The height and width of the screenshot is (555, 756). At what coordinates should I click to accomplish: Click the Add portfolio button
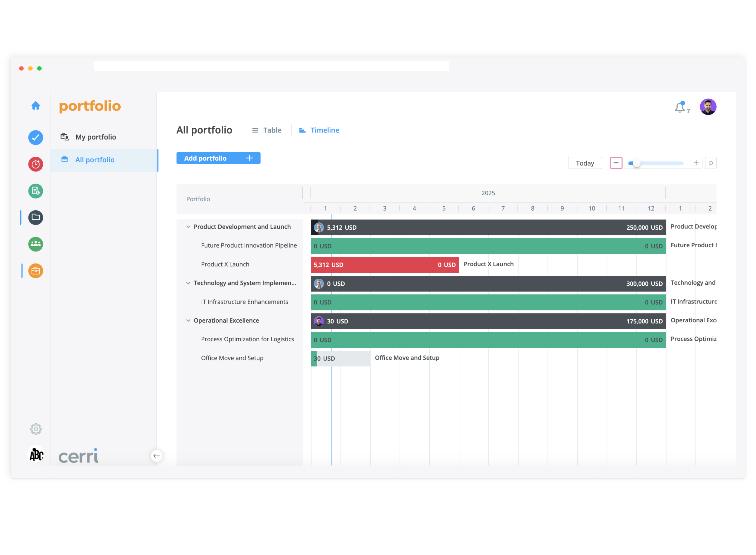(x=218, y=158)
